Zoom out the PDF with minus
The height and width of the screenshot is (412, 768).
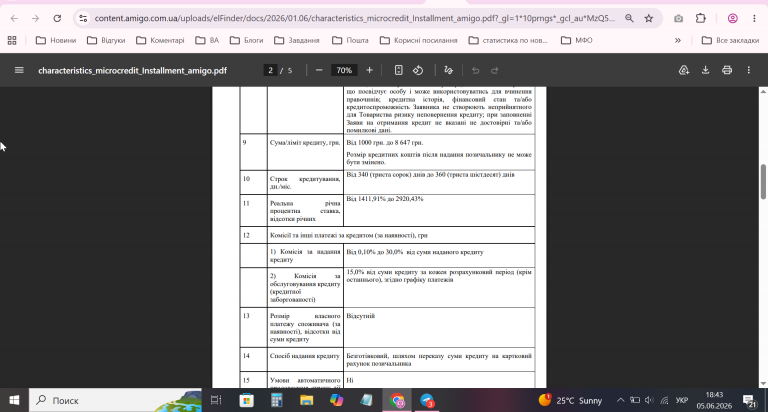[319, 70]
